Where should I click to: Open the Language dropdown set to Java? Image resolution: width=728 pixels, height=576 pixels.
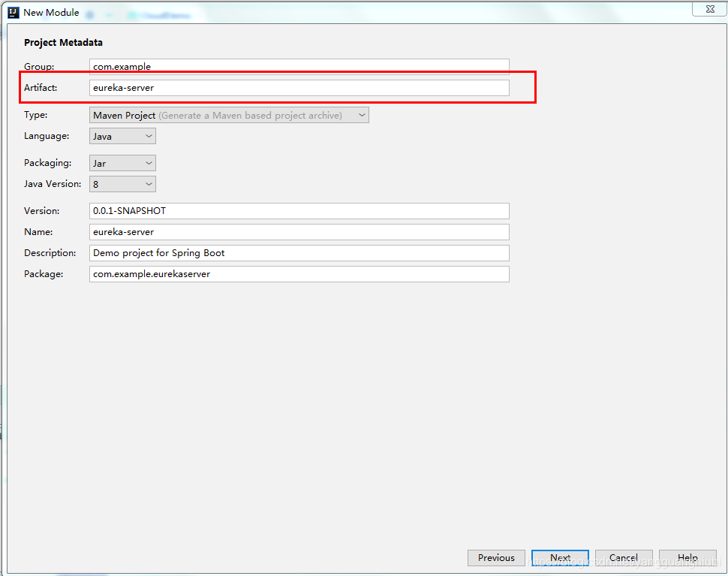pyautogui.click(x=122, y=136)
